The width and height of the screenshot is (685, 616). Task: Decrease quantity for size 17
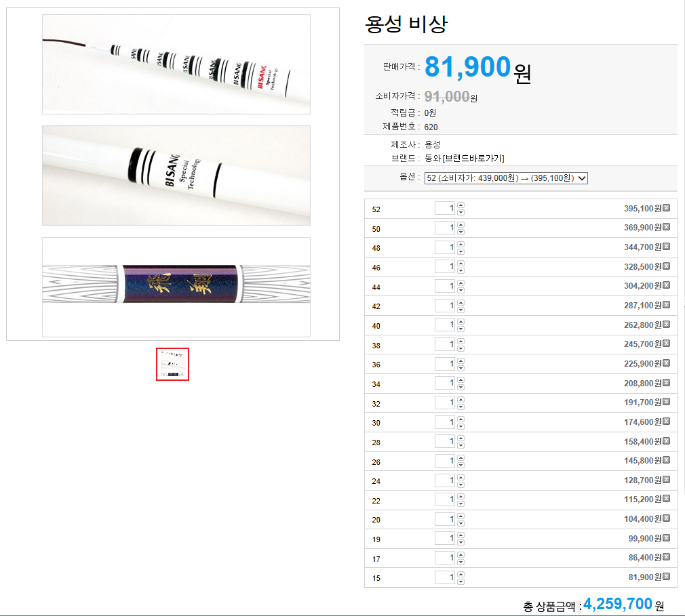(461, 562)
